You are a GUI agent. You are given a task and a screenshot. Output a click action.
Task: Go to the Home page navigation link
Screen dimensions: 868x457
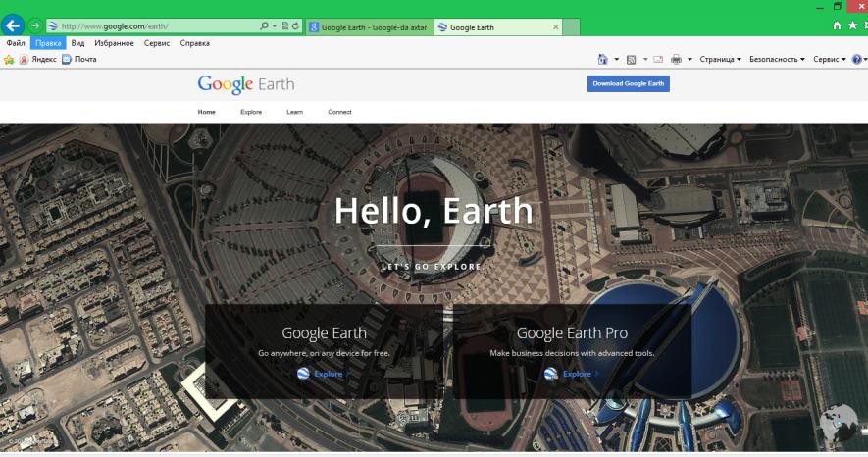[x=207, y=112]
